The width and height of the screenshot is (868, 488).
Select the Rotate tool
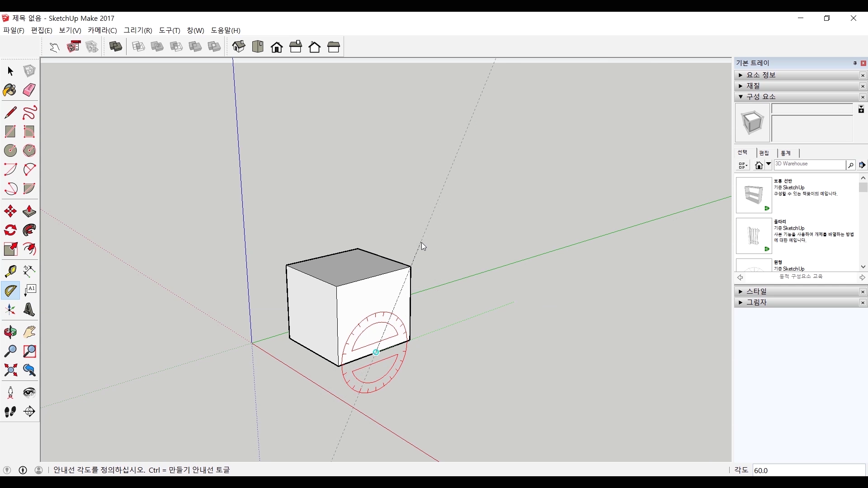point(10,230)
